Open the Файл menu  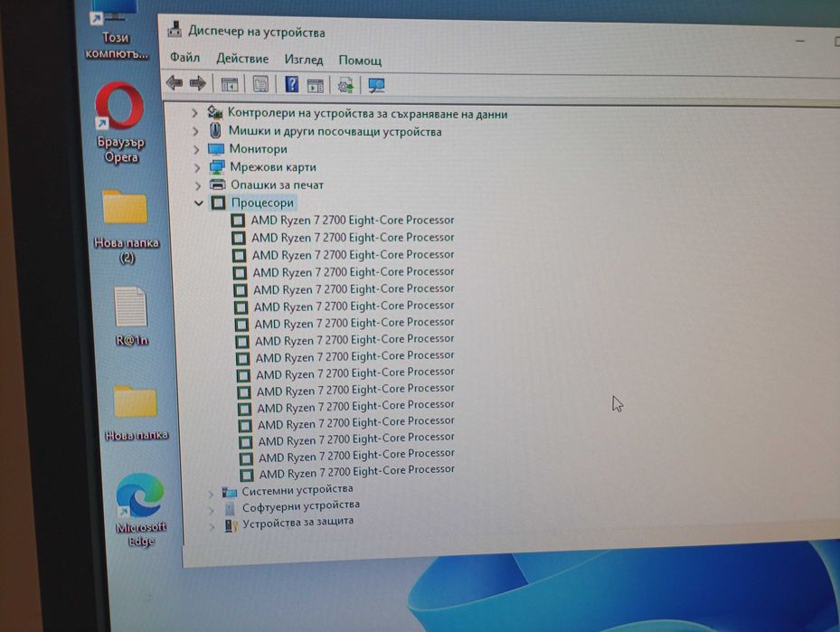click(184, 57)
